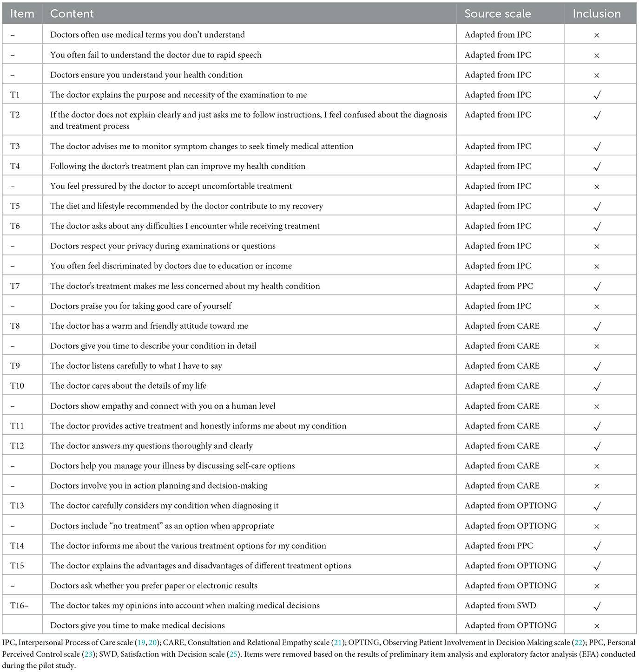Open citation link 19 in footnote
The height and width of the screenshot is (672, 639).
141,643
